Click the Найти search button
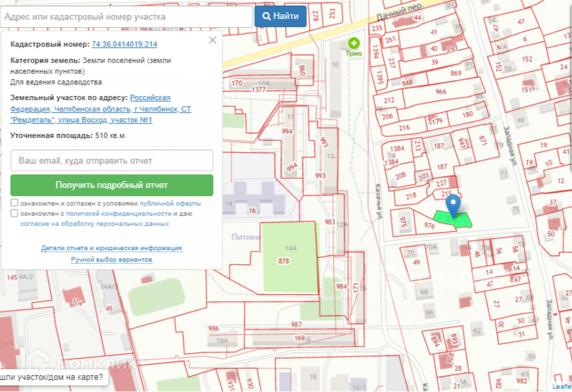The image size is (572, 392). tap(281, 16)
